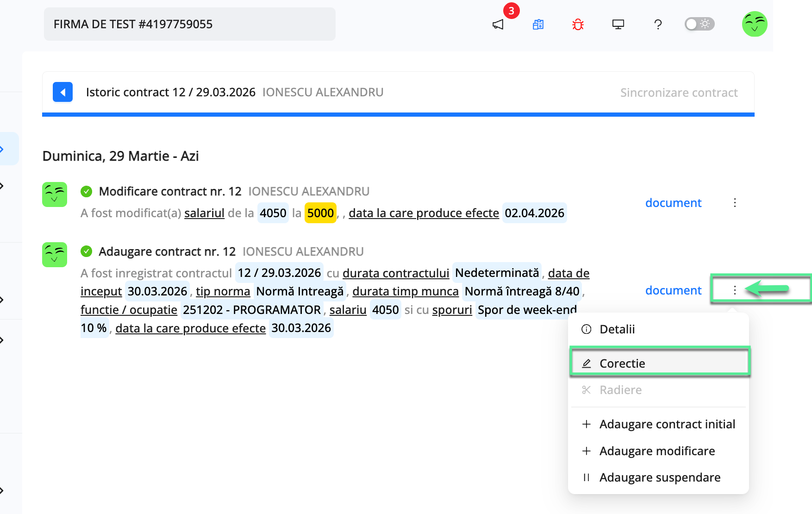Click the green avatar in the top corner
812x514 pixels.
pos(755,24)
